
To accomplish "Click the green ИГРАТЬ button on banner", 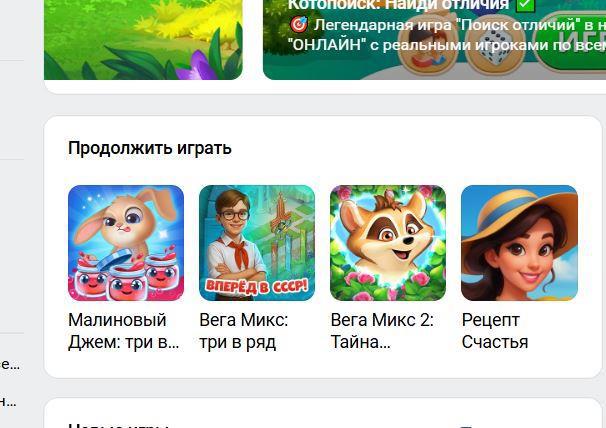I will click(x=572, y=41).
